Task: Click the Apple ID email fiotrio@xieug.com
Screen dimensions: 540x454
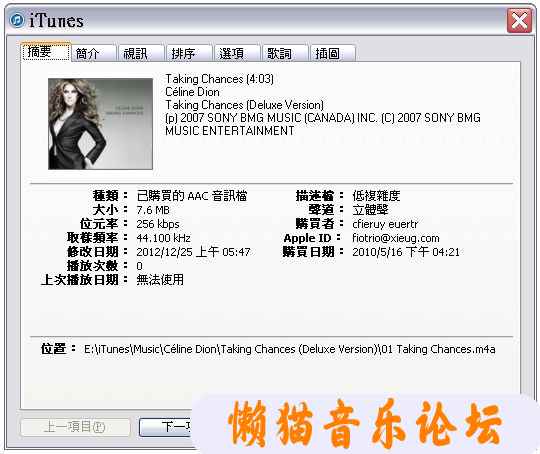Action: pyautogui.click(x=396, y=238)
